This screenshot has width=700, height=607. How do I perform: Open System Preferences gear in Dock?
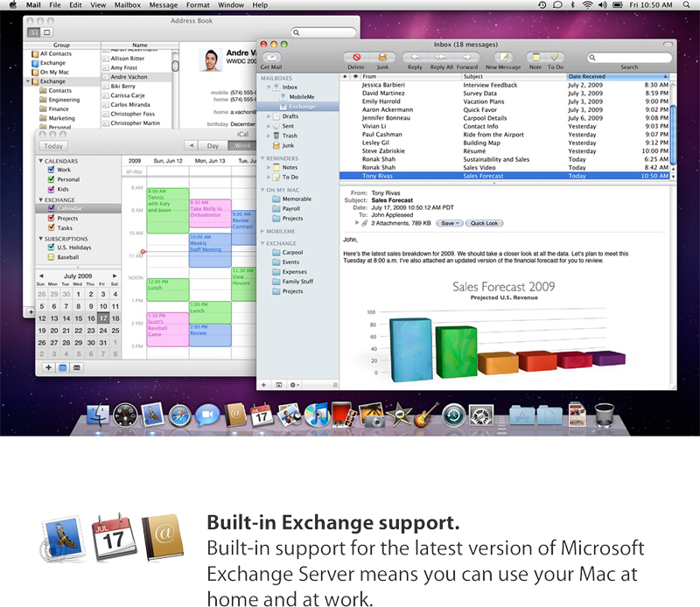tap(480, 415)
